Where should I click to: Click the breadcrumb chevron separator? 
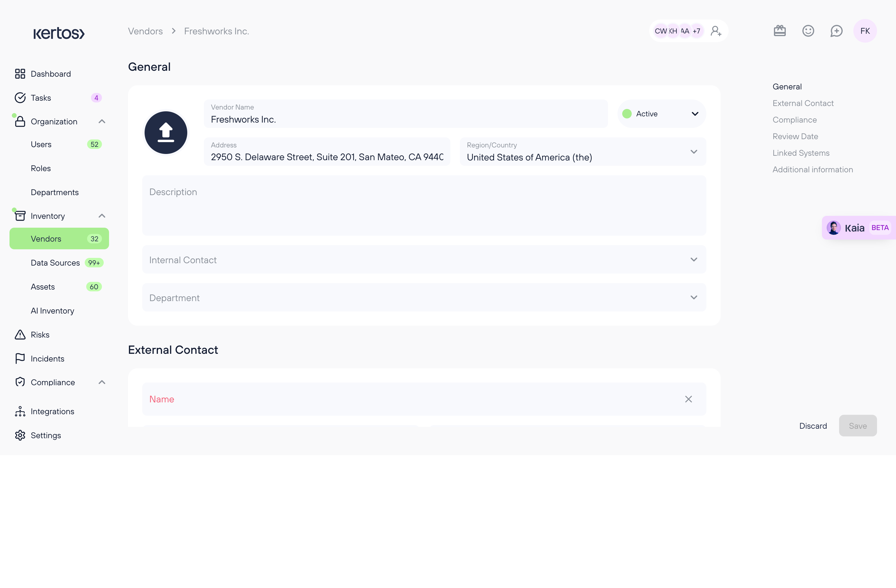[174, 31]
